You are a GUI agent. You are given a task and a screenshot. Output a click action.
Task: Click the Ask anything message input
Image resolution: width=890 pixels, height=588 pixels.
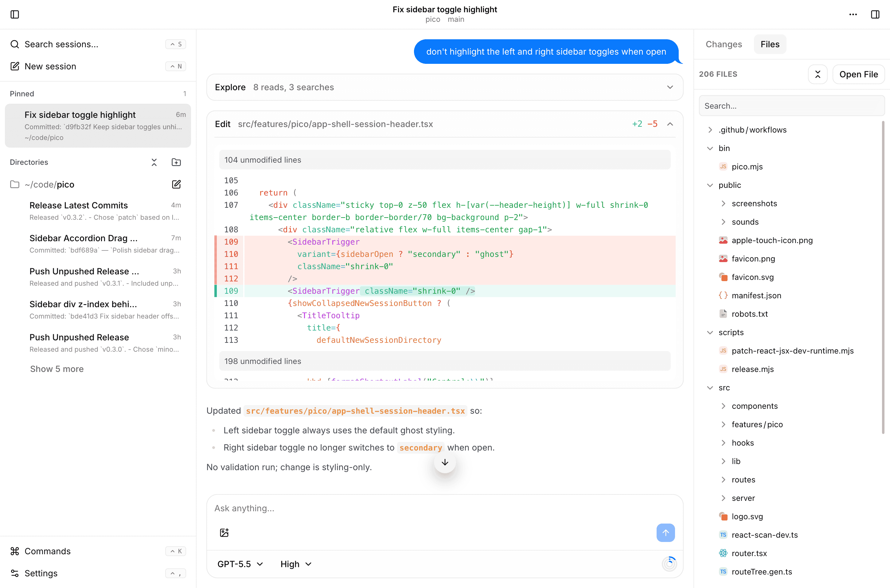[445, 508]
